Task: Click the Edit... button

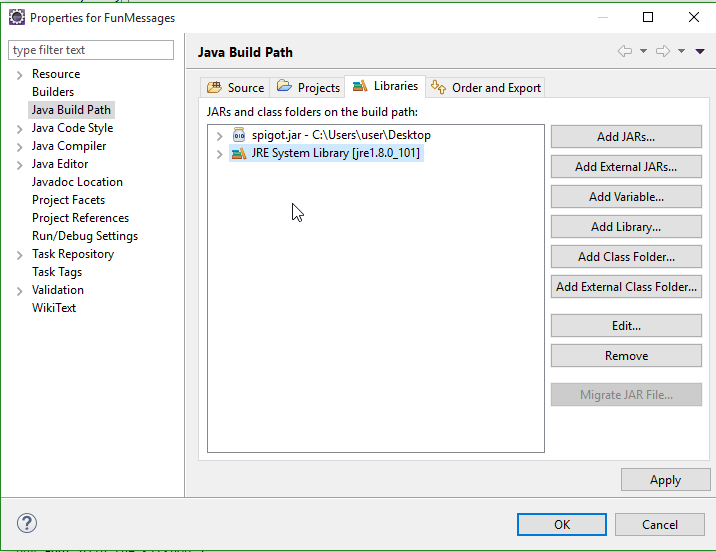Action: 626,326
